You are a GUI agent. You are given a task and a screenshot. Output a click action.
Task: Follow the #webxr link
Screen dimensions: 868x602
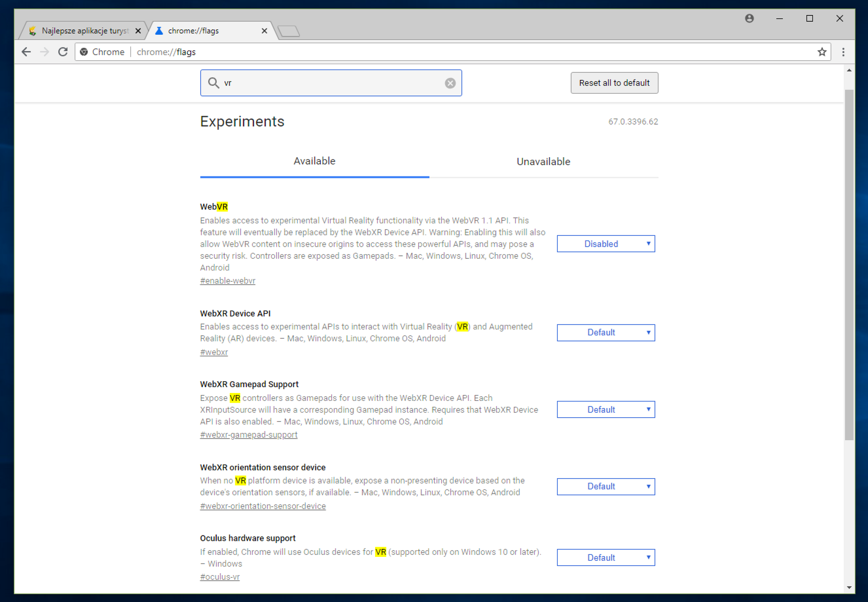(x=214, y=352)
